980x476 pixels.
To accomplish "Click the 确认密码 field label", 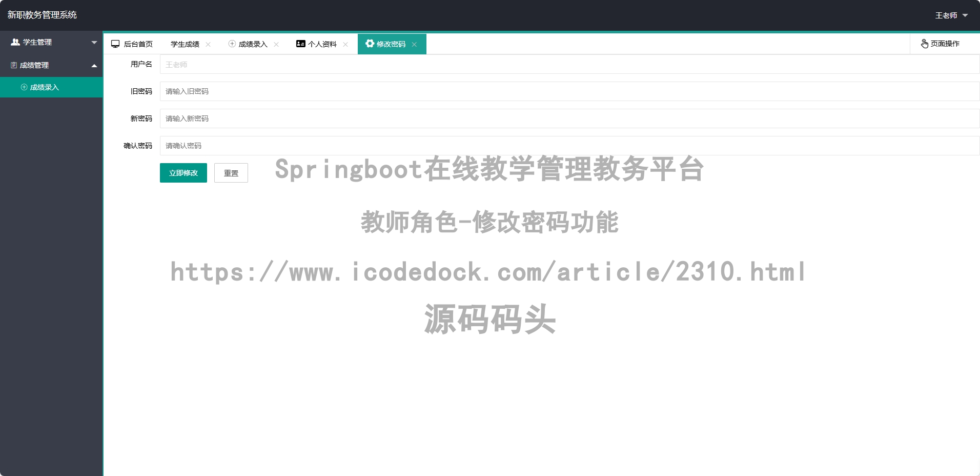I will coord(138,146).
